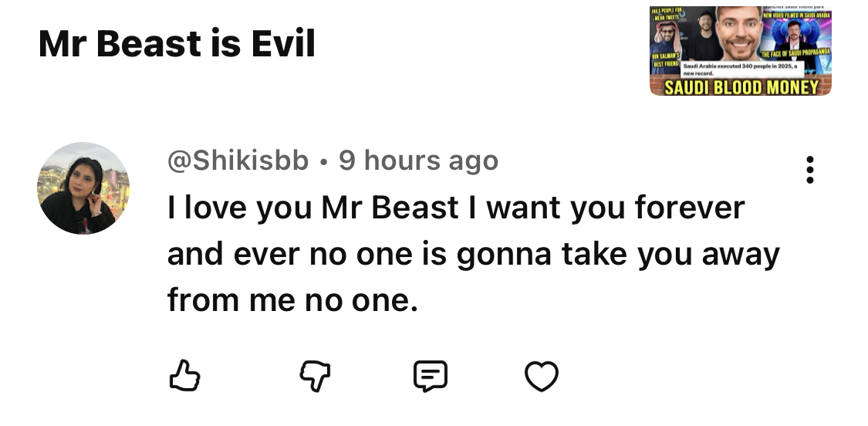This screenshot has height=426, width=868.
Task: Open the reply speech-bubble icon
Action: click(x=430, y=376)
